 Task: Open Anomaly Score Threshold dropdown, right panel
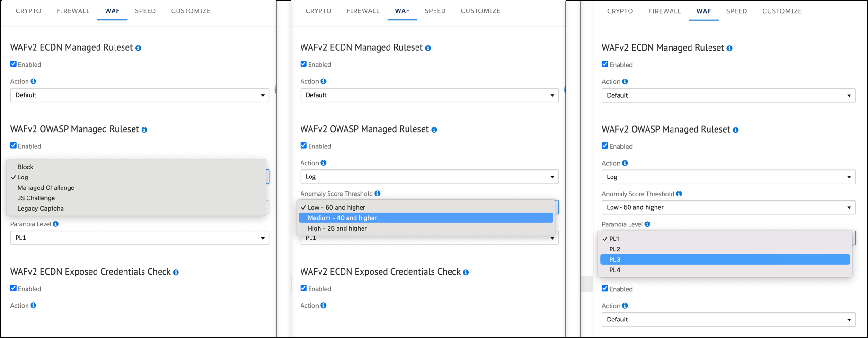click(x=728, y=207)
